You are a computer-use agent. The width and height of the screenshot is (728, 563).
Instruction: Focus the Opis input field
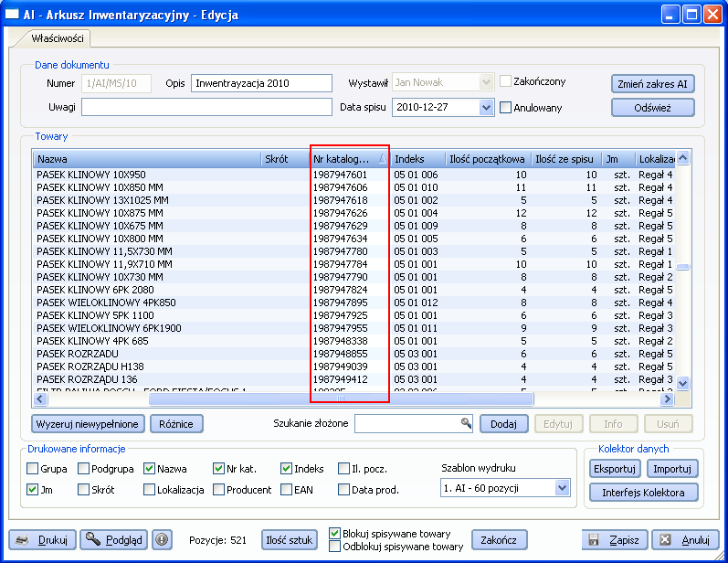[x=262, y=83]
